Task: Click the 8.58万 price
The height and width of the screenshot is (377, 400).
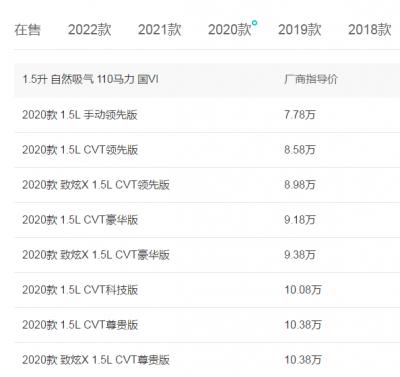Action: pyautogui.click(x=300, y=150)
